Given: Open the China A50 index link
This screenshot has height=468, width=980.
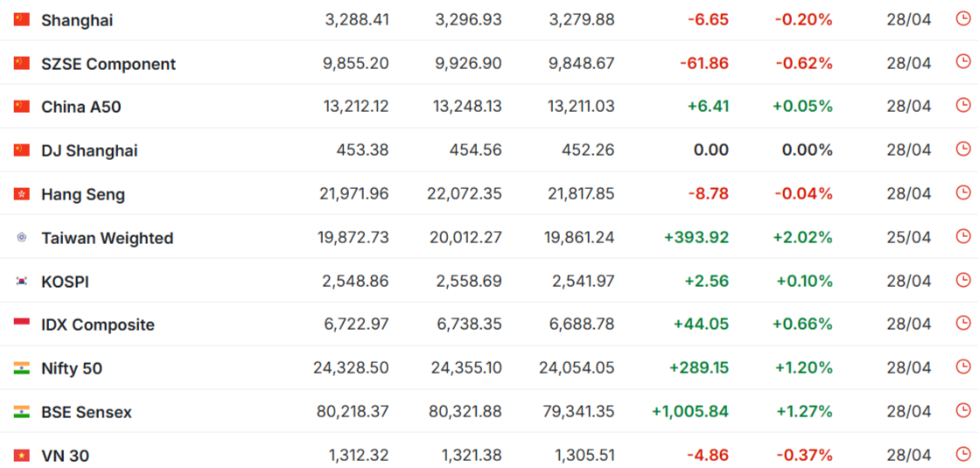Looking at the screenshot, I should pos(81,107).
